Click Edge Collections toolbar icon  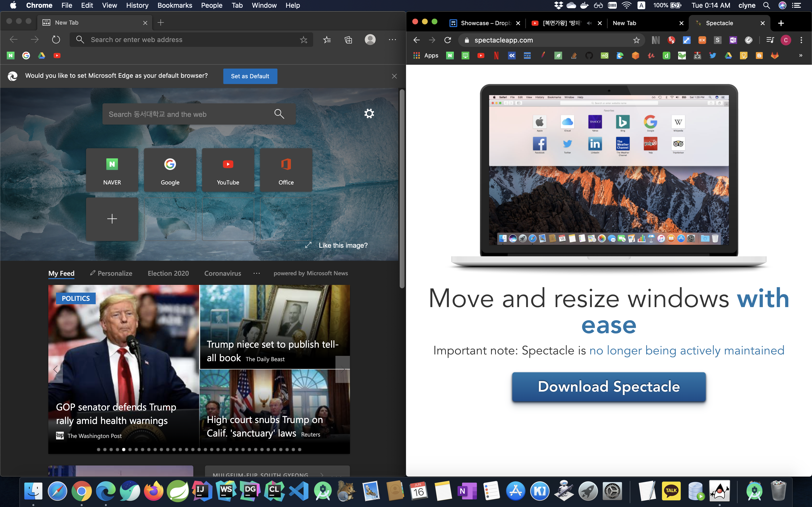(x=348, y=40)
